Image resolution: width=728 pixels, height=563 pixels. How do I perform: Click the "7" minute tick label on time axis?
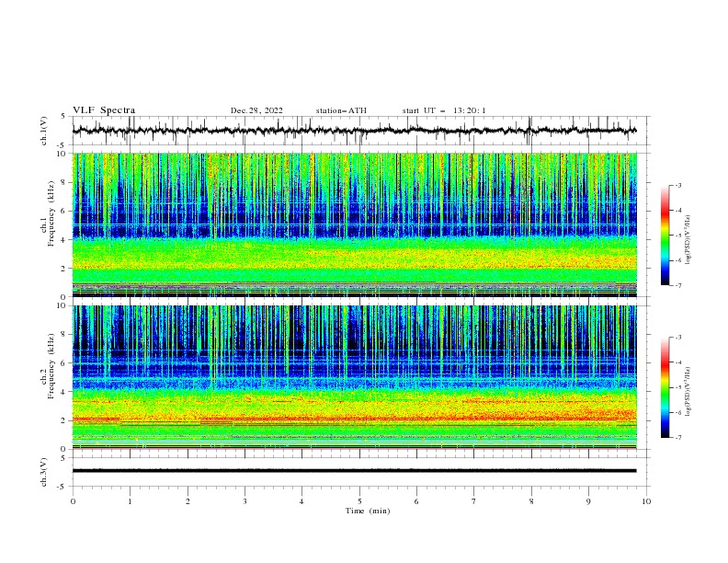pos(474,501)
